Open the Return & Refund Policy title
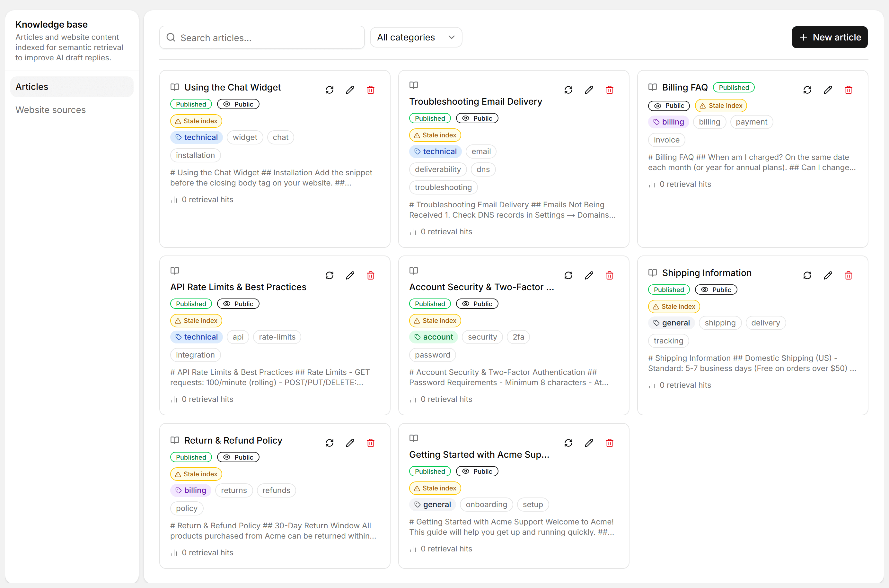Image resolution: width=889 pixels, height=588 pixels. 233,441
